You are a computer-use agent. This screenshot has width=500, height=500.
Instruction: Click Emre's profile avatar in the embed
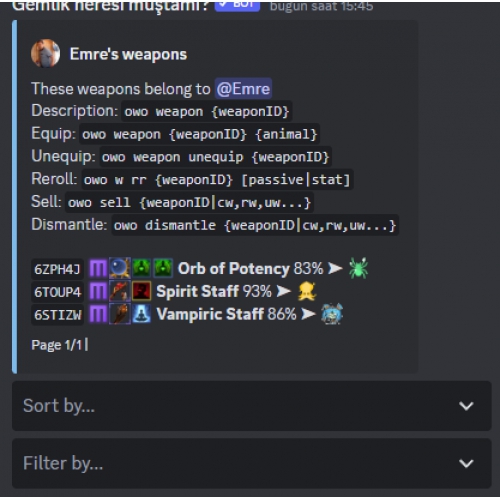tap(45, 53)
